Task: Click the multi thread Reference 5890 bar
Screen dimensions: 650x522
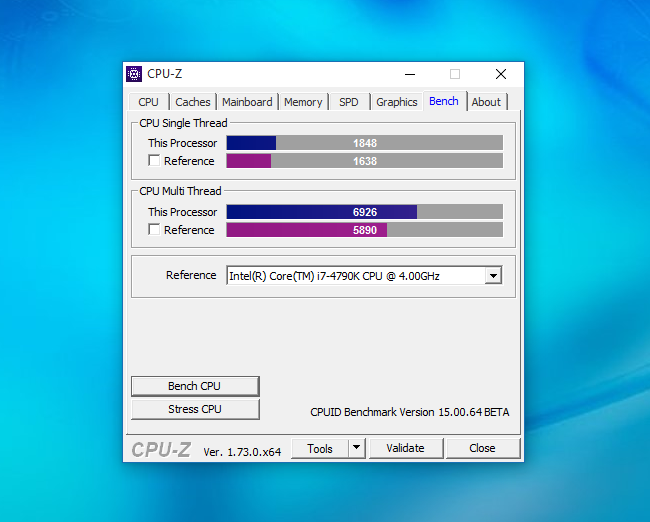Action: point(365,230)
